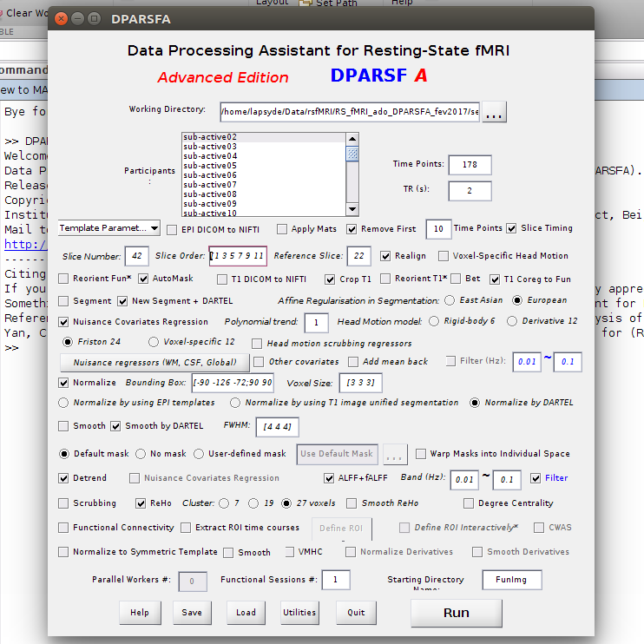Uncheck the Realign checkbox
Viewport: 644px width, 644px height.
coord(385,256)
